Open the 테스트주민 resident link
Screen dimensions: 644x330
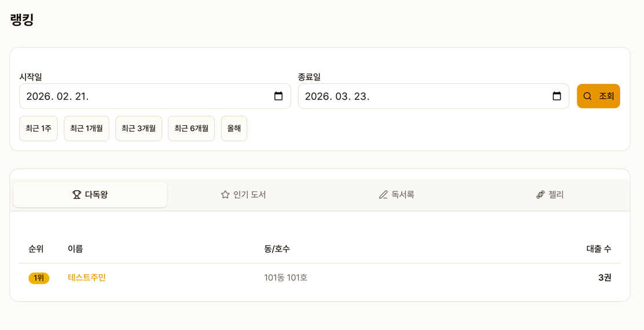tap(87, 278)
